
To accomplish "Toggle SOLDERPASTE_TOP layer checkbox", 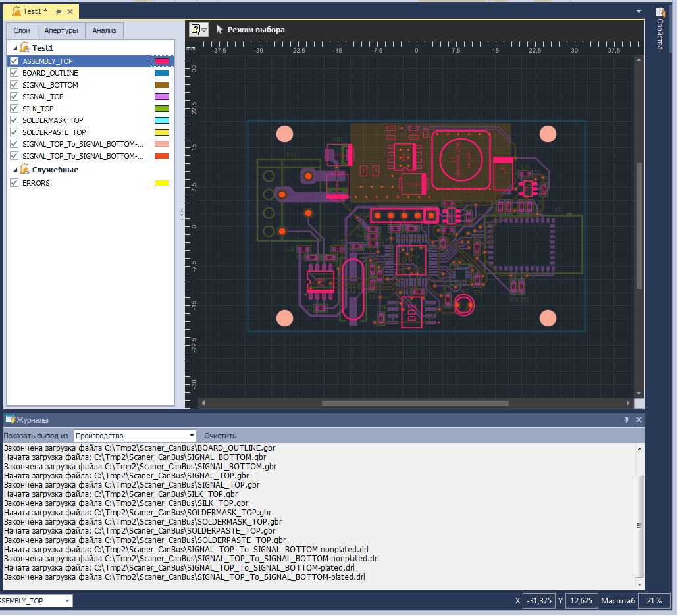I will (x=14, y=132).
